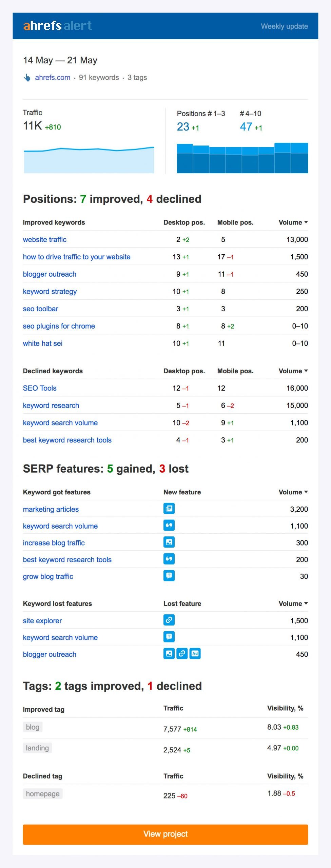
Task: Click the pointer icon beside ahrefs.com
Action: (27, 77)
